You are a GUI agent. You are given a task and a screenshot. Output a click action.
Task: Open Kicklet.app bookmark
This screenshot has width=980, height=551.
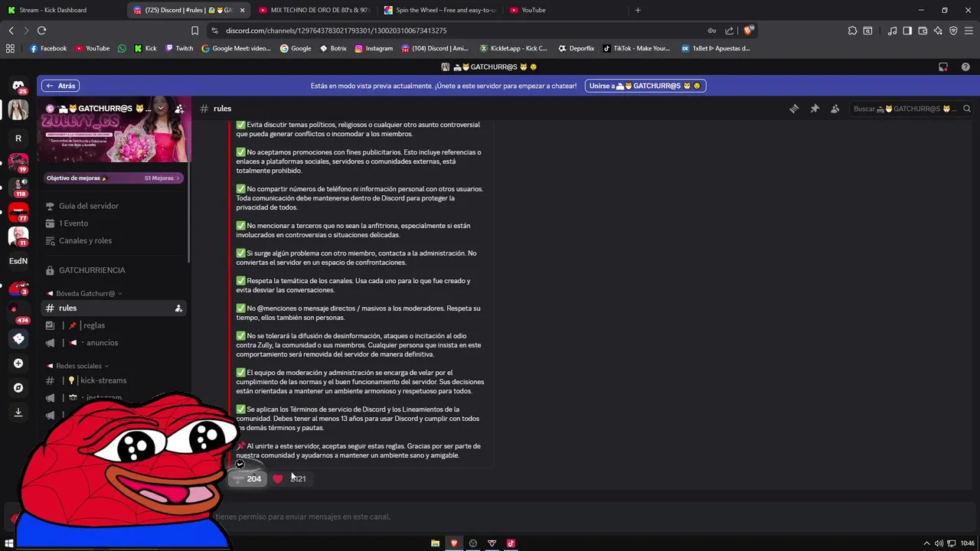[x=514, y=48]
